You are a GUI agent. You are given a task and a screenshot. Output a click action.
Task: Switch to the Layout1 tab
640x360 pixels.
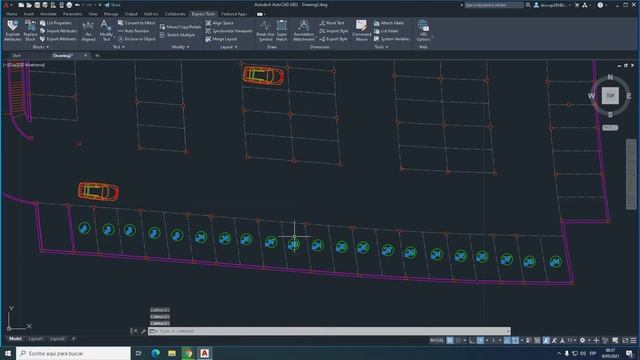coord(36,339)
